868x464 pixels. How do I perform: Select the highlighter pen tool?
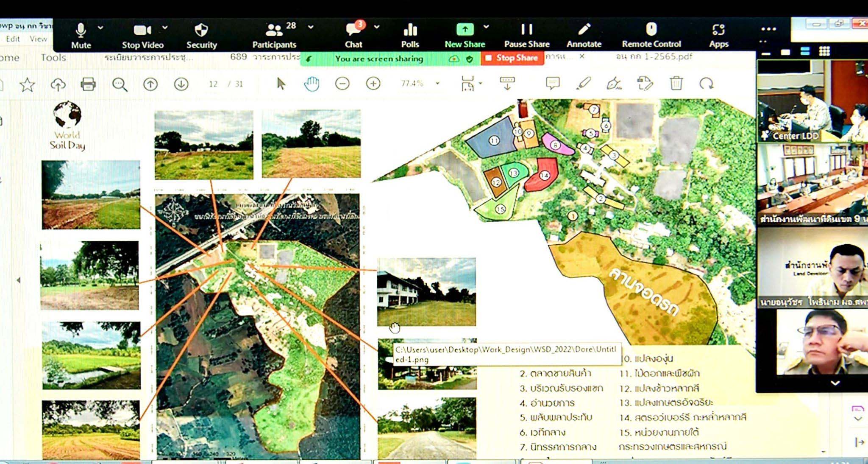pos(584,83)
